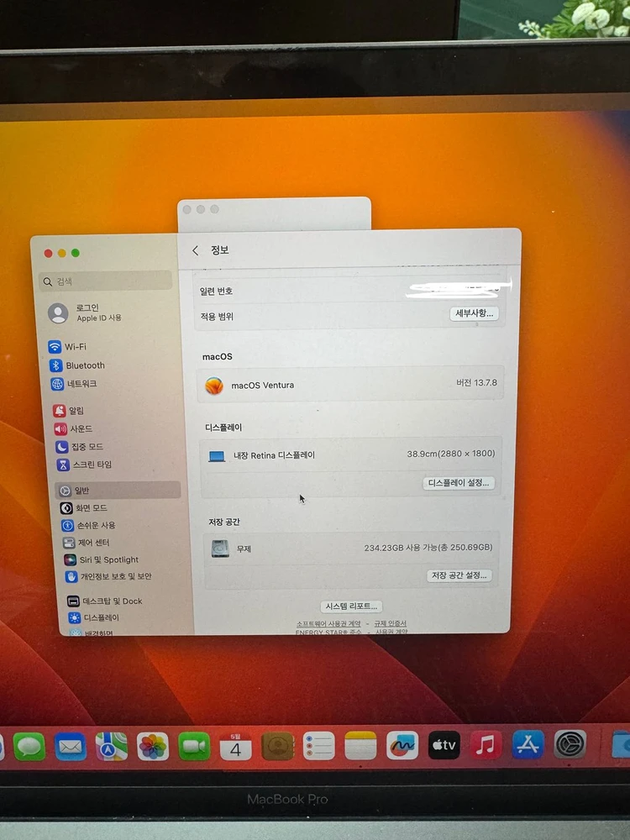The height and width of the screenshot is (840, 630).
Task: Select 일반 (General) in sidebar
Action: [x=118, y=491]
